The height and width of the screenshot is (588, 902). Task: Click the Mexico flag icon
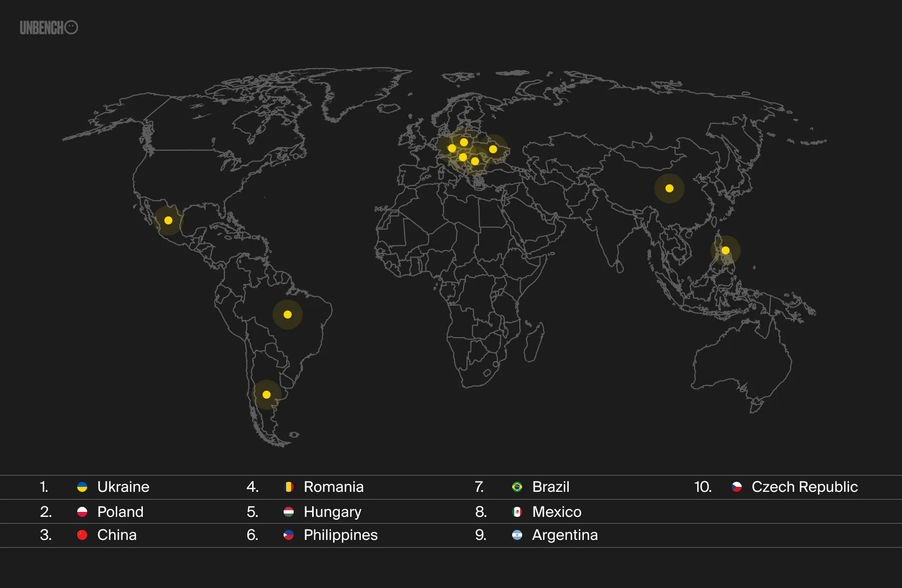click(517, 512)
